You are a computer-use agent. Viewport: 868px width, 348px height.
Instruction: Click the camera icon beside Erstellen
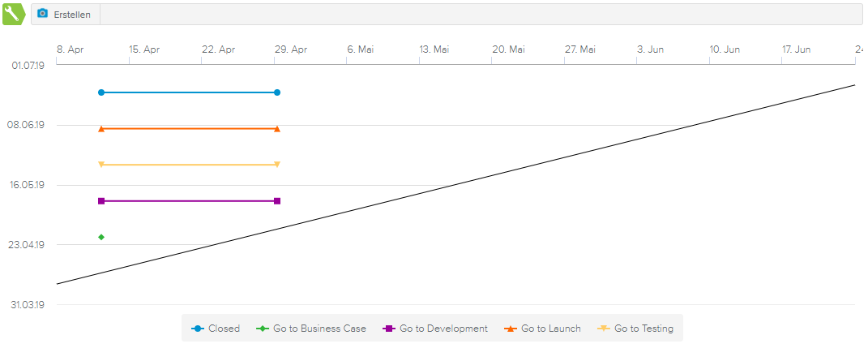(x=43, y=14)
